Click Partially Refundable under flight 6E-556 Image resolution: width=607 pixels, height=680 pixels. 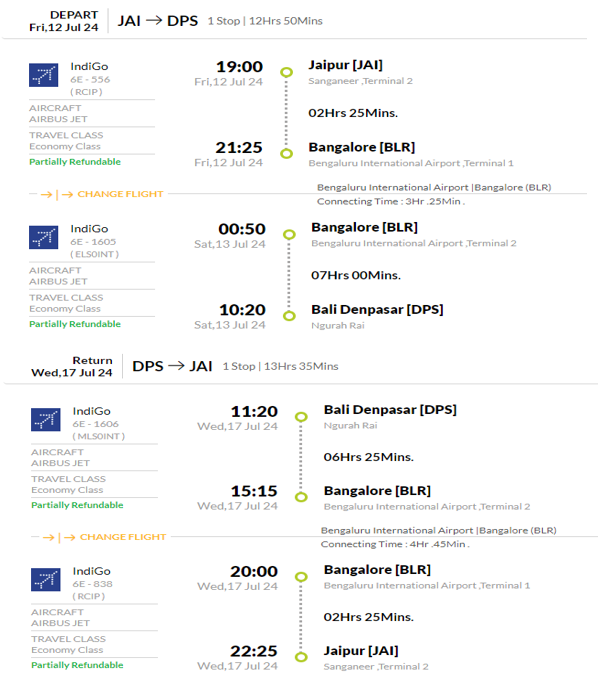pyautogui.click(x=75, y=162)
